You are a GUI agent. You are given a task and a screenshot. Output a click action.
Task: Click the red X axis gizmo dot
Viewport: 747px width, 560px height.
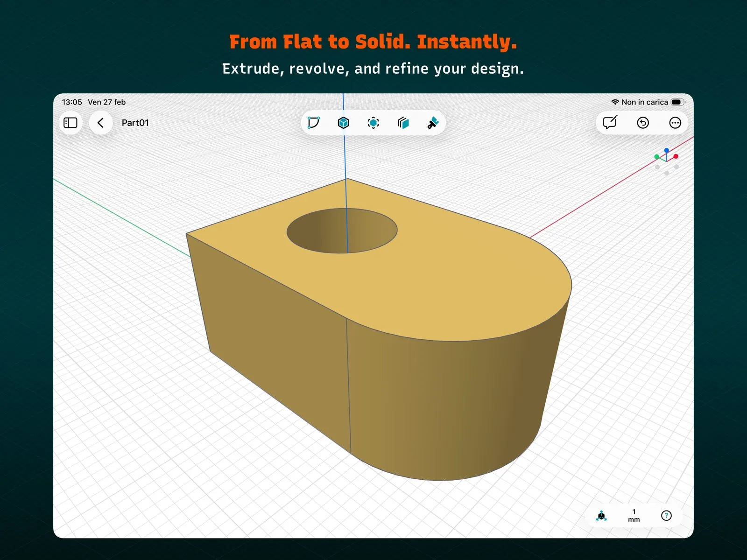676,156
